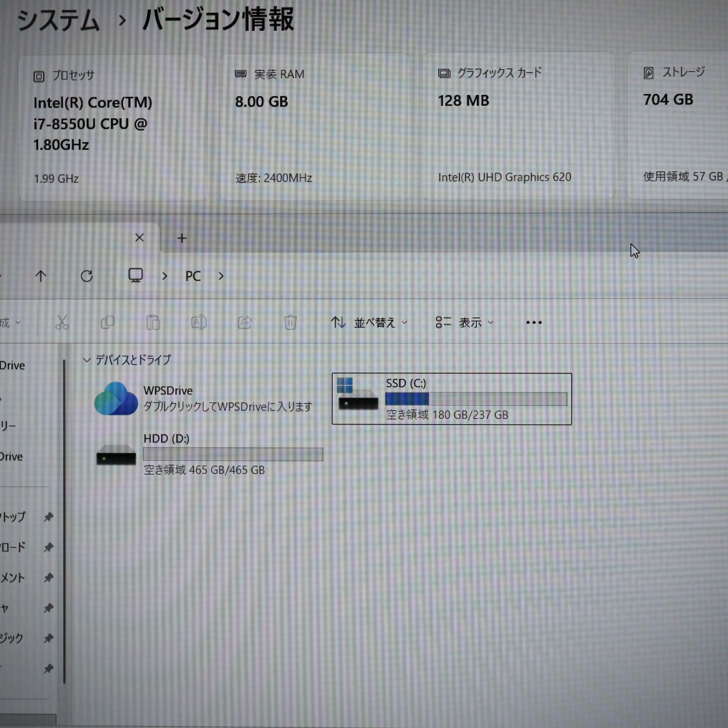Click the 速度: 2400MHz text
728x728 pixels.
pos(274,178)
